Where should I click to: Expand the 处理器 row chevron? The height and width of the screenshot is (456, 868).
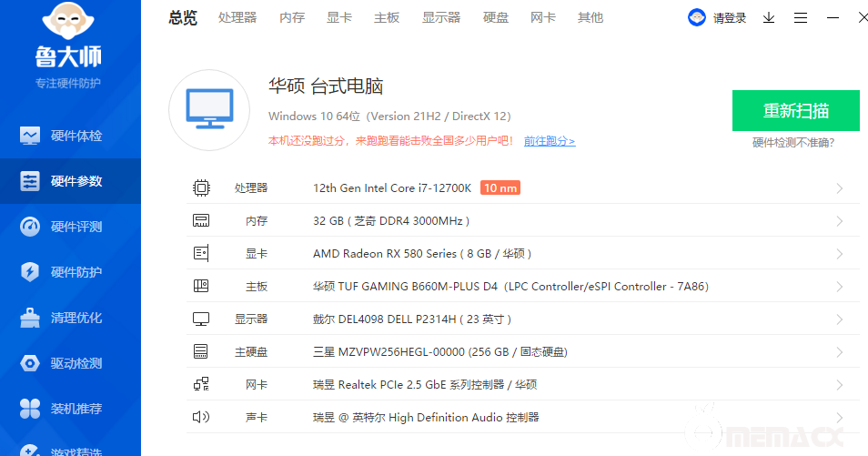[x=839, y=188]
